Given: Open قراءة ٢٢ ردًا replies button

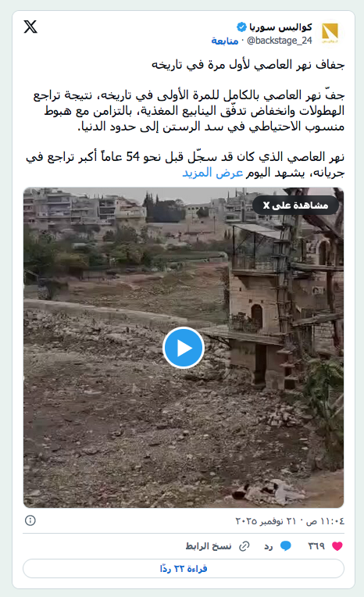Looking at the screenshot, I should click(184, 569).
